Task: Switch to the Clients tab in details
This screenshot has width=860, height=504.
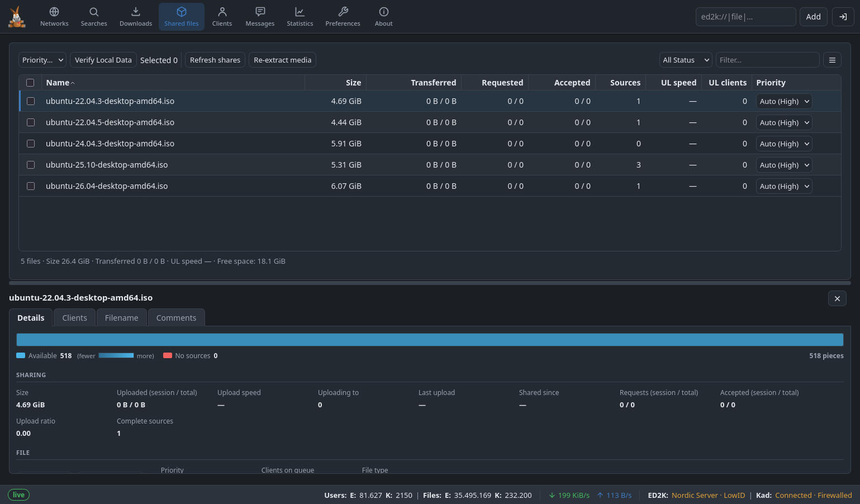Action: tap(74, 317)
